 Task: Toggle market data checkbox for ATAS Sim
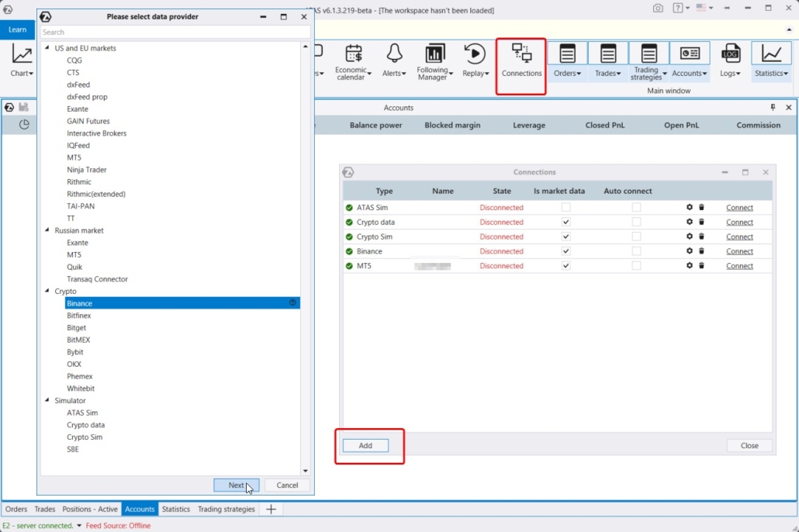coord(566,208)
